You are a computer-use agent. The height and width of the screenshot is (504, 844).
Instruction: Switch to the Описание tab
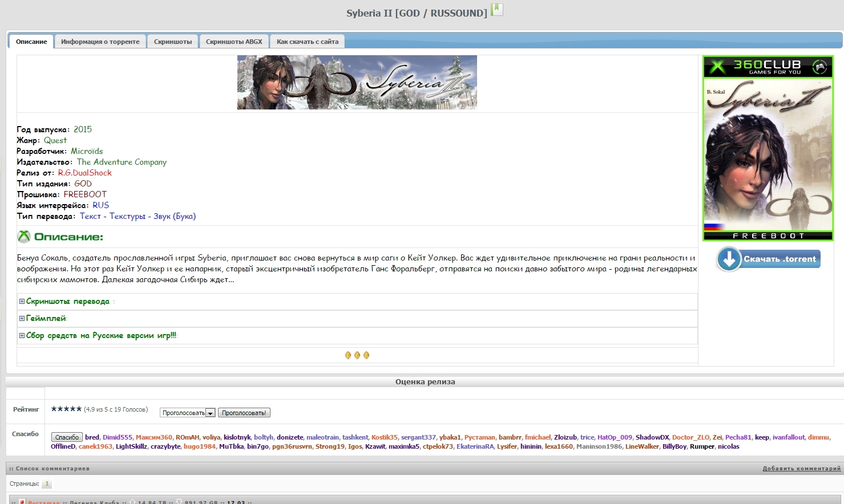[x=31, y=42]
